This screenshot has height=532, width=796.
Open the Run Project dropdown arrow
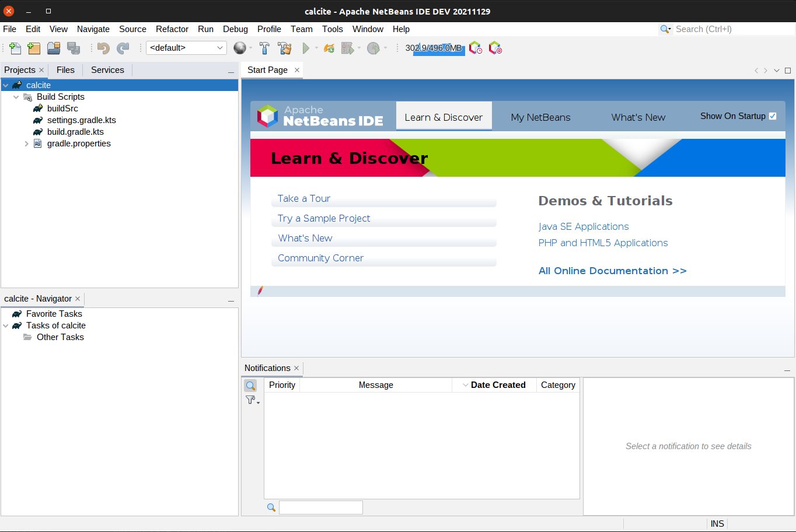coord(316,48)
